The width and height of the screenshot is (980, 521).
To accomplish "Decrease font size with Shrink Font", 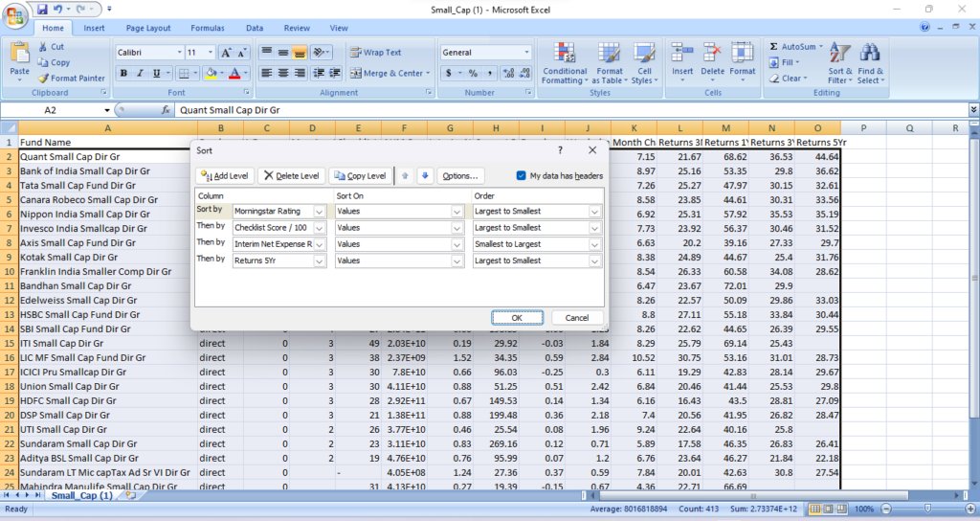I will click(x=242, y=53).
